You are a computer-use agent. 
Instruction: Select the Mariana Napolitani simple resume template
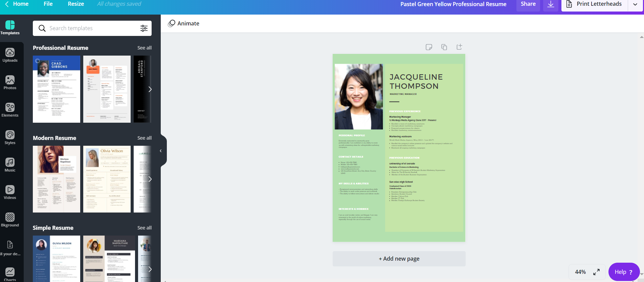109,259
